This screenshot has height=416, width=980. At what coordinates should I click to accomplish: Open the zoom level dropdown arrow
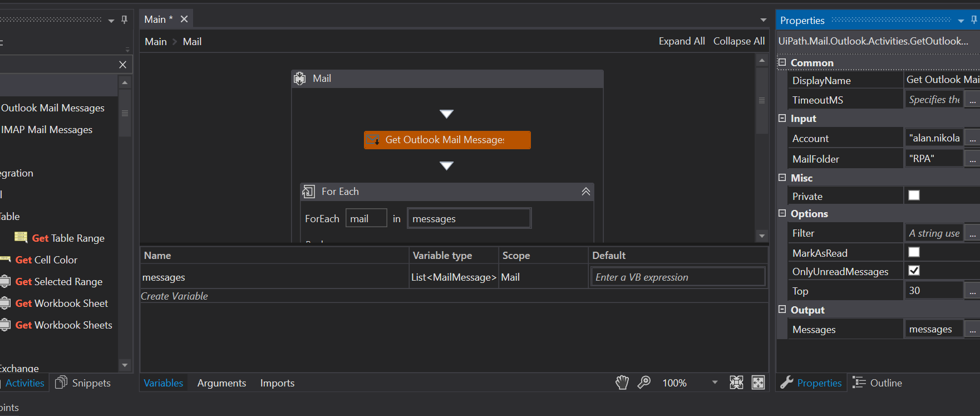[x=715, y=383]
